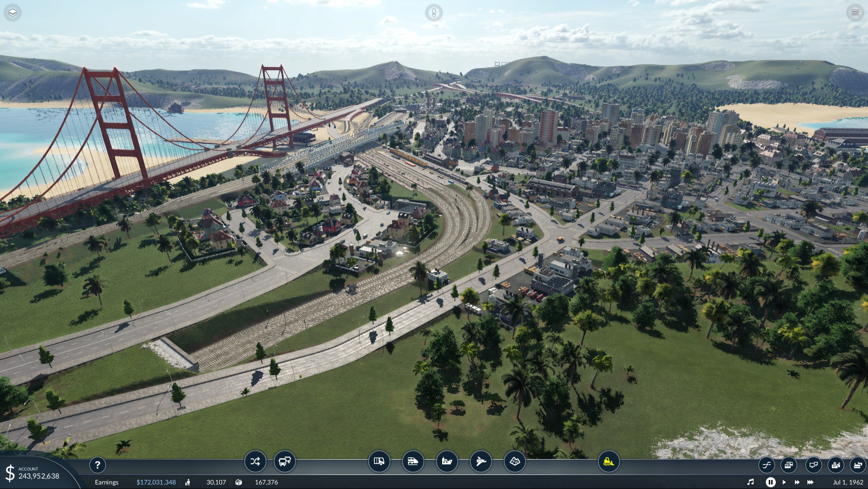Pause the game simulation

pyautogui.click(x=770, y=482)
